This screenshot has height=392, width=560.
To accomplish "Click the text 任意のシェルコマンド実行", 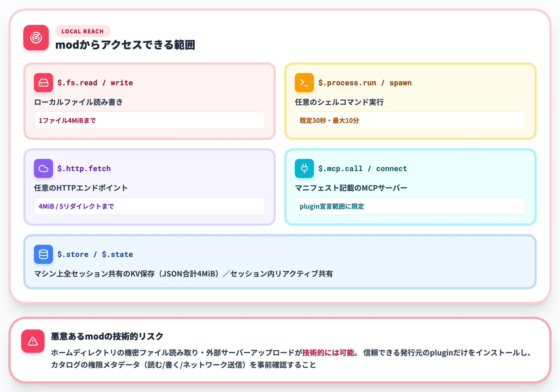I will pyautogui.click(x=339, y=102).
